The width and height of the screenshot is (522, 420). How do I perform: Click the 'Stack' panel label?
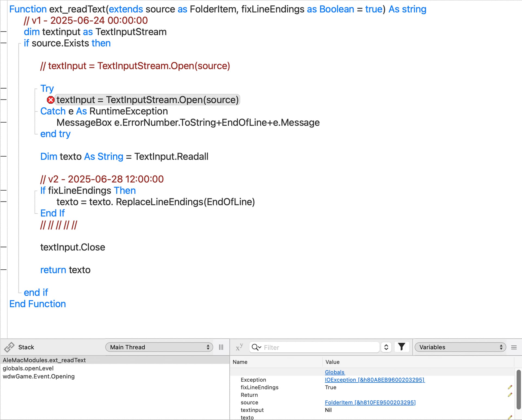tap(26, 347)
